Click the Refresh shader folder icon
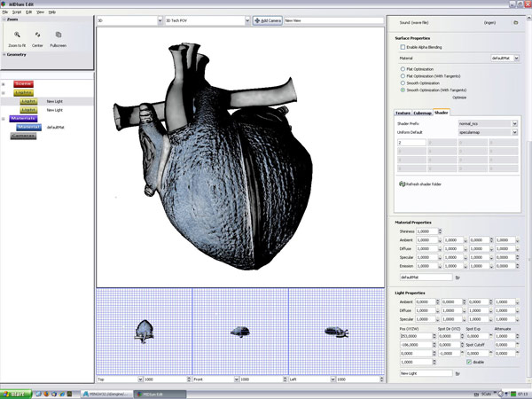532x399 pixels. [402, 184]
